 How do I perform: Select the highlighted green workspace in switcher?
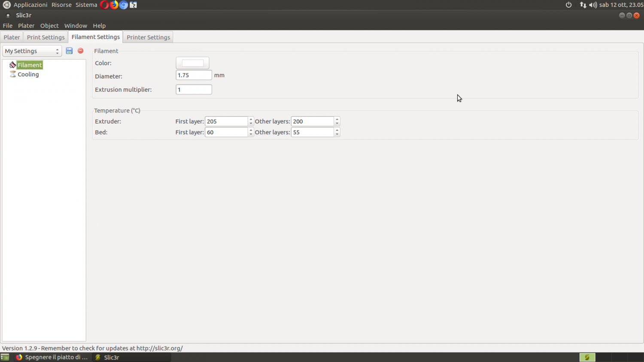click(x=587, y=357)
